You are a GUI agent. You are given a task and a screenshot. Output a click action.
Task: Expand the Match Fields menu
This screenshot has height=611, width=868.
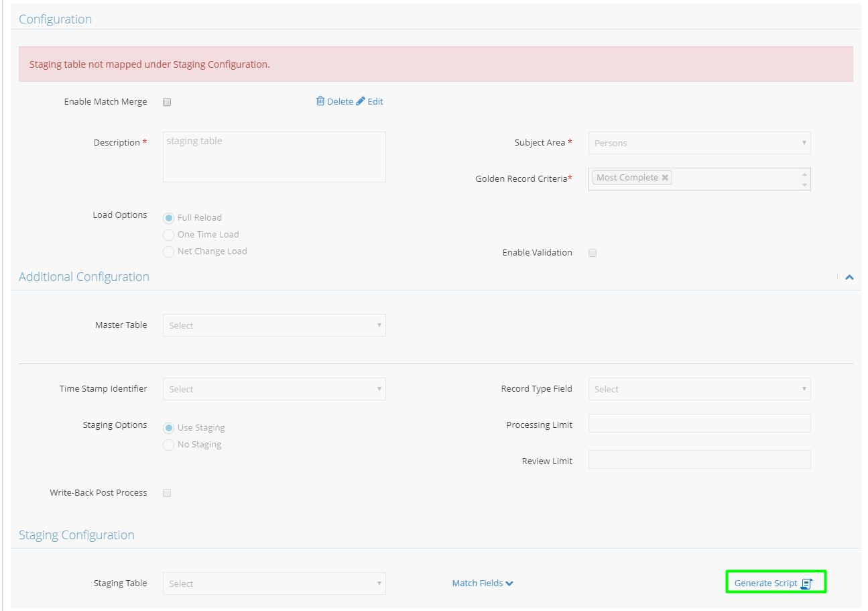483,584
